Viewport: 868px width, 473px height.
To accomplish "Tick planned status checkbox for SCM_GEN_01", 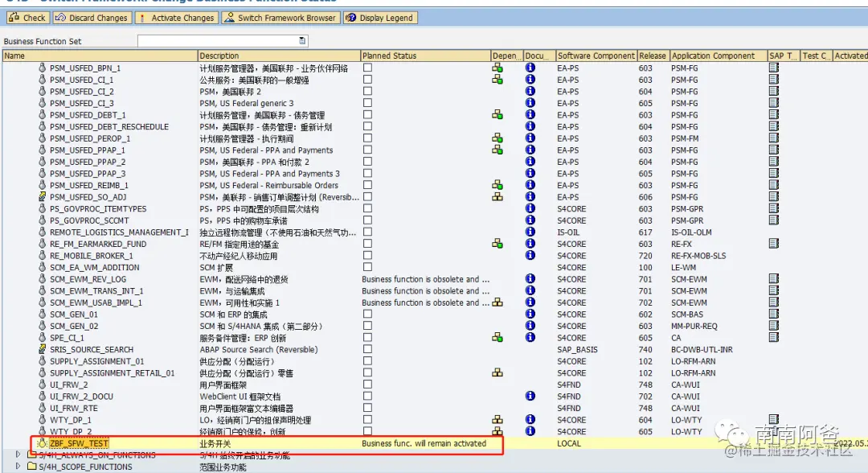I will click(367, 314).
